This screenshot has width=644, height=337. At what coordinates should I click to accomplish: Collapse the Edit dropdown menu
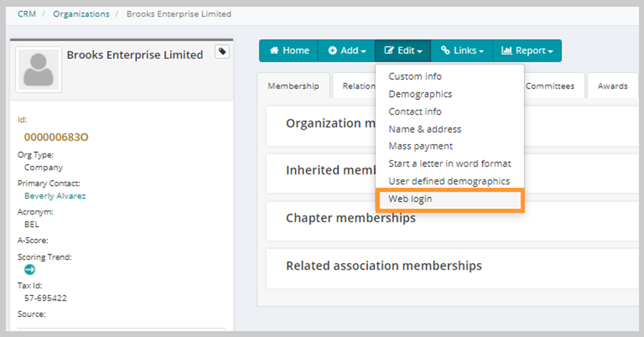(403, 51)
